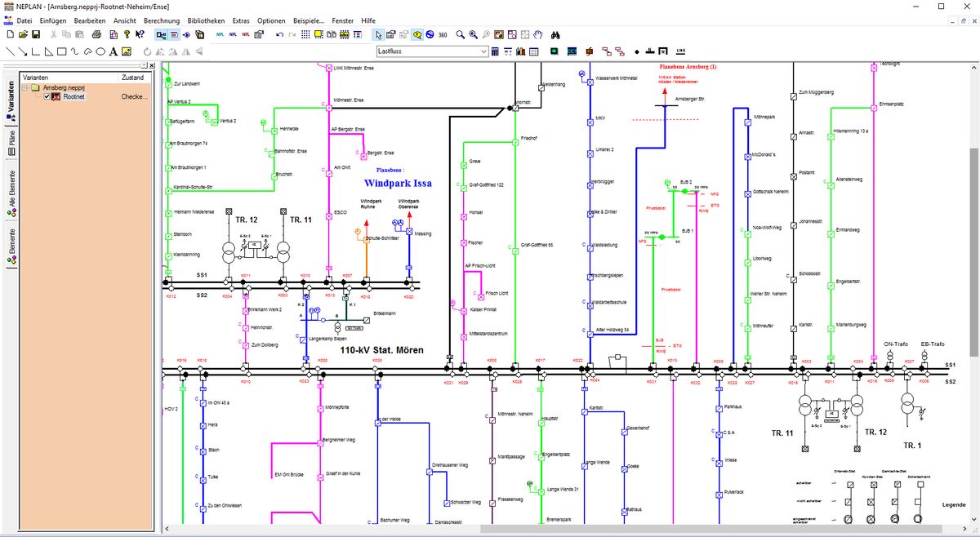Click the print icon in the toolbar
The height and width of the screenshot is (537, 980).
[96, 35]
